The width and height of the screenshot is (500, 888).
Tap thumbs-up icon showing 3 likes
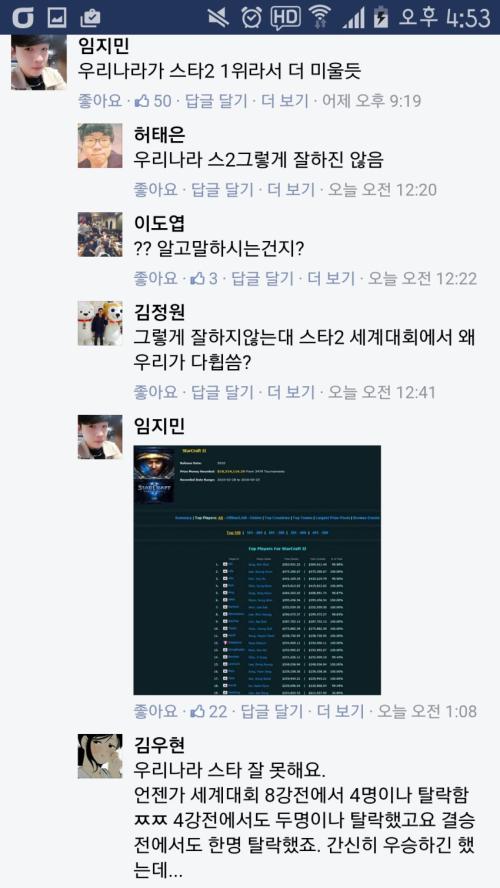tap(198, 279)
